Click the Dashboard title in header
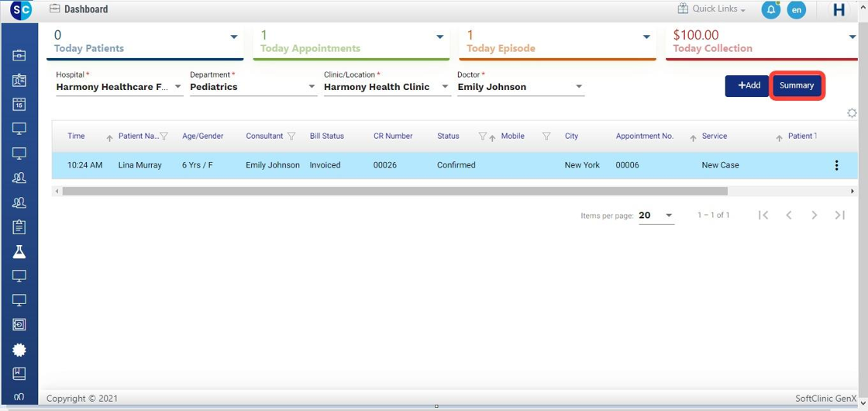 click(86, 9)
